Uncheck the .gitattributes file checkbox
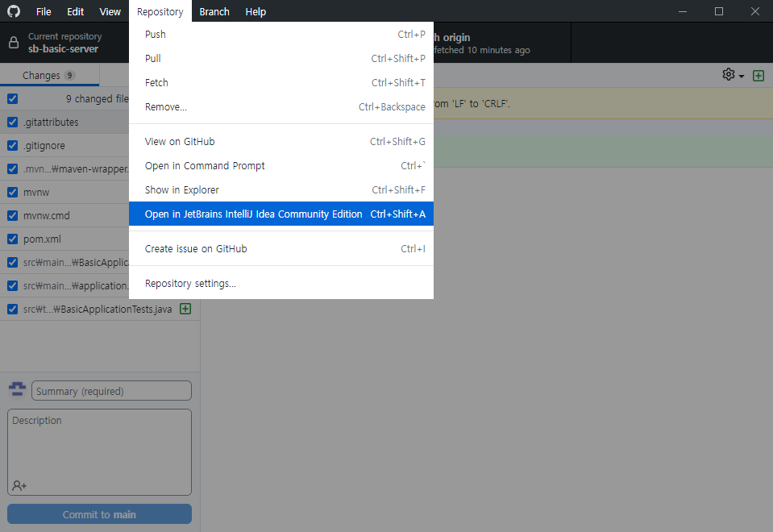Viewport: 773px width, 532px height. tap(13, 123)
